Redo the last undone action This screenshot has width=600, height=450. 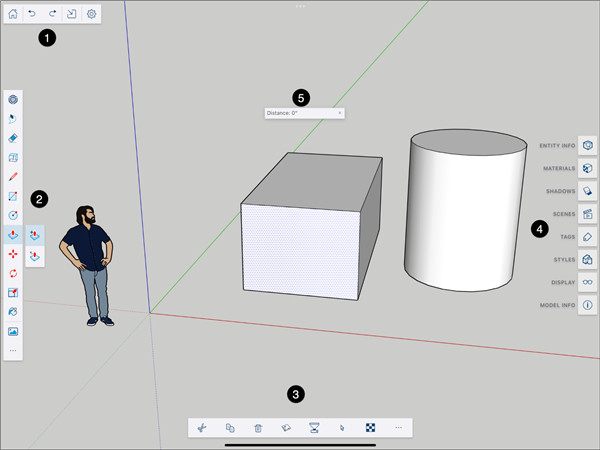(x=51, y=14)
